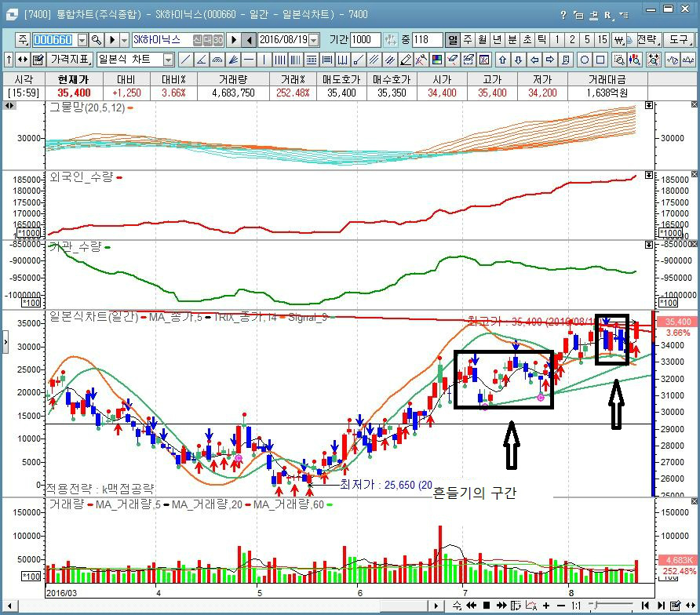Toggle the 일 (daily) period button
Image resolution: width=700 pixels, height=615 pixels.
(453, 40)
